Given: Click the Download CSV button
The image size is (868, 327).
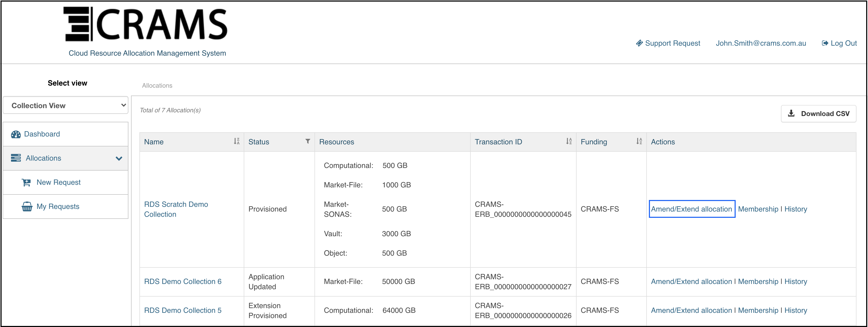Looking at the screenshot, I should click(x=818, y=114).
